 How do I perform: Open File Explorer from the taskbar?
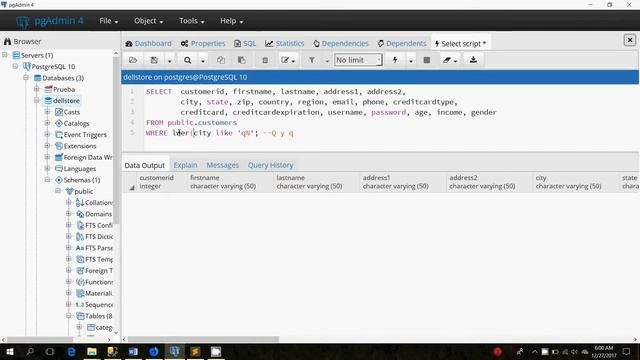pos(92,351)
